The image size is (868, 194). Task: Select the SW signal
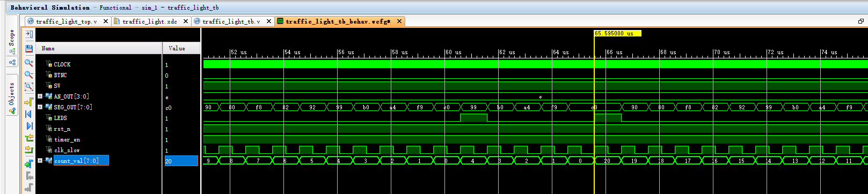point(57,86)
